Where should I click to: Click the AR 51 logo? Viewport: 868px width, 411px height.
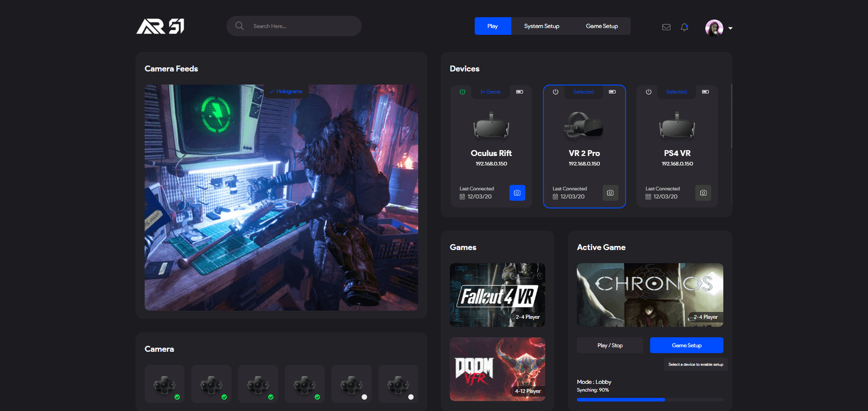[x=160, y=26]
